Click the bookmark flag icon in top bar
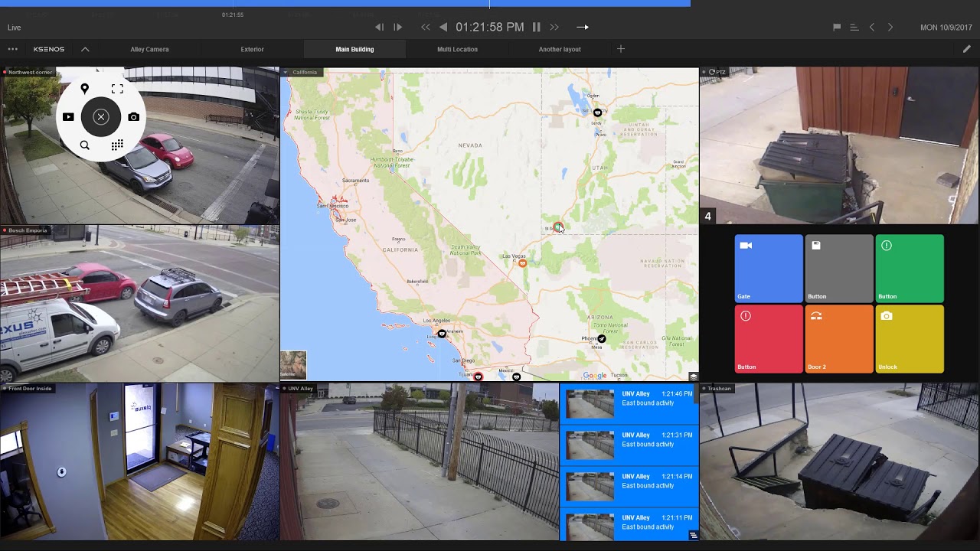This screenshot has width=980, height=551. (837, 28)
